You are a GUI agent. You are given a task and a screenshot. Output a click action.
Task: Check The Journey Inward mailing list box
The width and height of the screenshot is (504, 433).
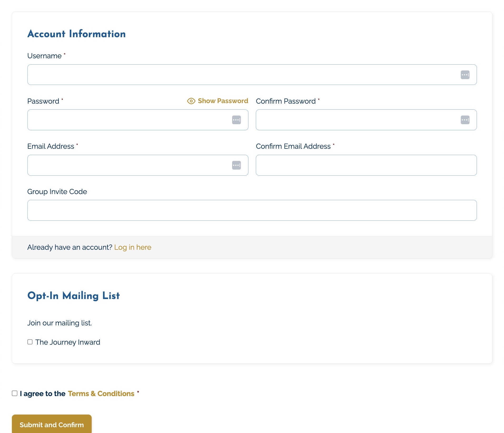[x=30, y=342]
